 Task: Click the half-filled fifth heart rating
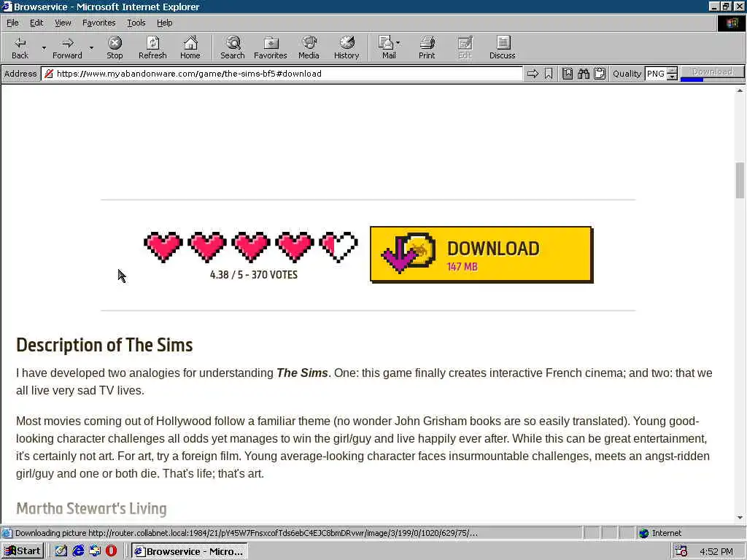coord(338,246)
